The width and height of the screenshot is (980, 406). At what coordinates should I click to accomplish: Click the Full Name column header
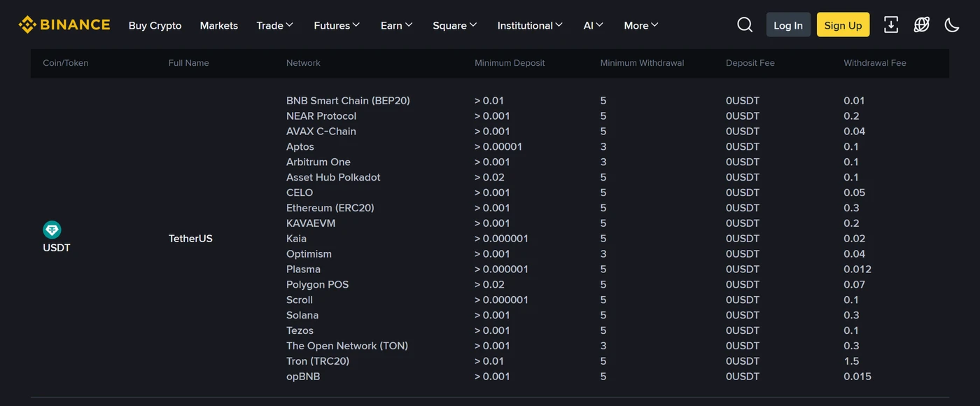click(189, 63)
